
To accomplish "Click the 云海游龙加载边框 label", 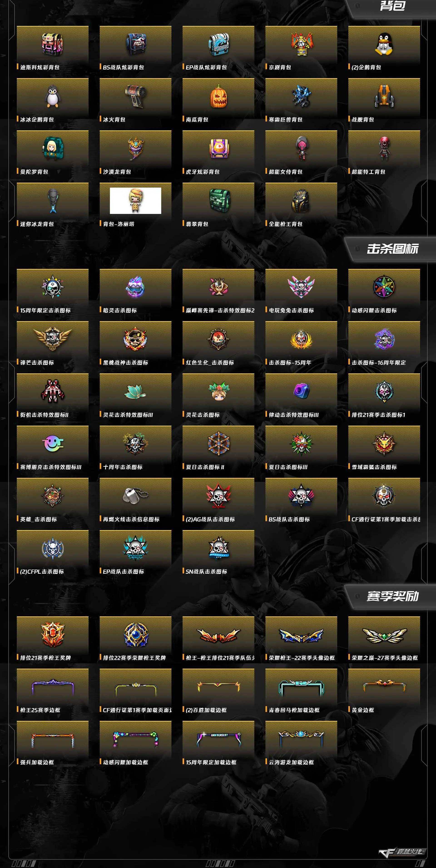I will (291, 762).
